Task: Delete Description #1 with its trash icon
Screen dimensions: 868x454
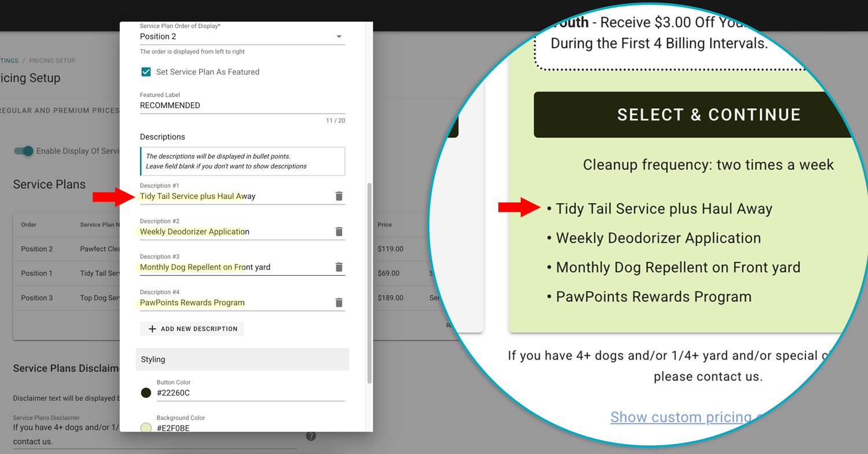Action: pos(339,196)
